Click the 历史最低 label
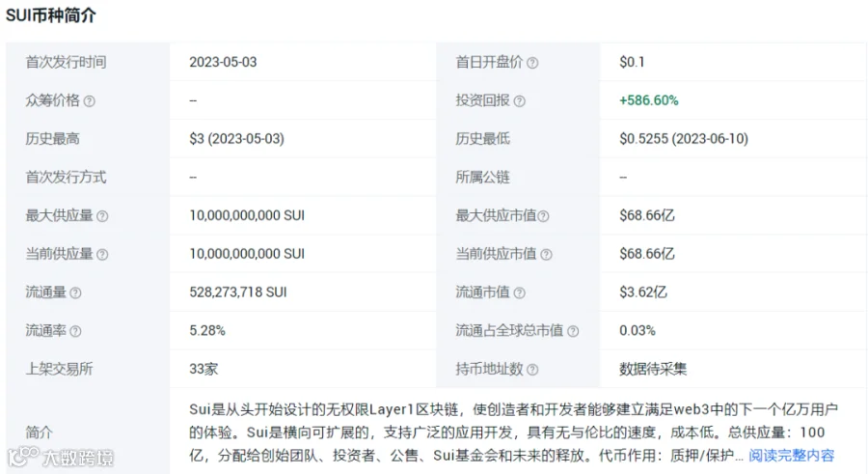868x474 pixels. (483, 139)
